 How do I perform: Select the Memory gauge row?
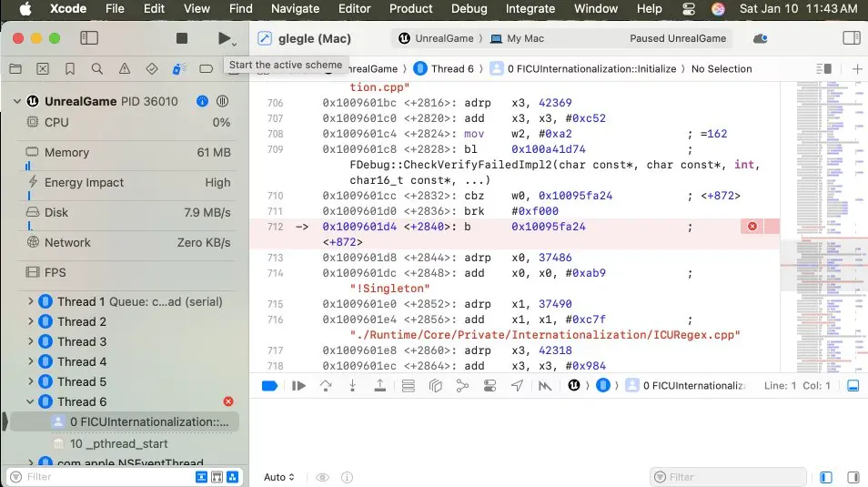pos(127,153)
